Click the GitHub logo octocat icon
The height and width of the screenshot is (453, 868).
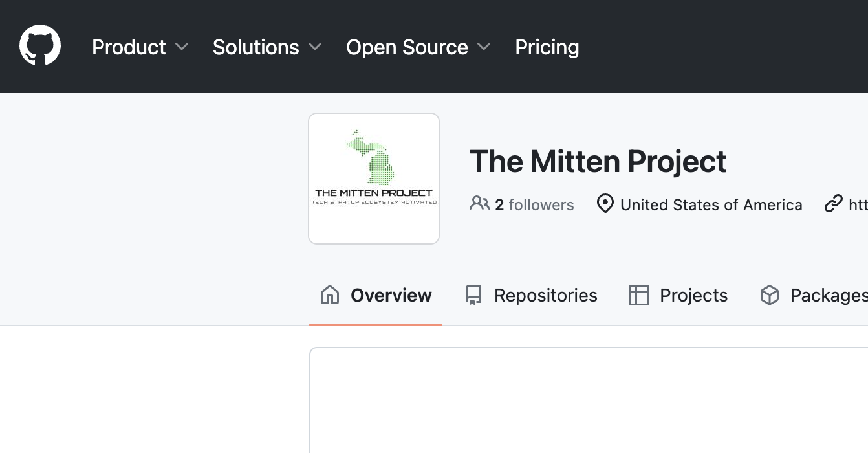coord(39,45)
